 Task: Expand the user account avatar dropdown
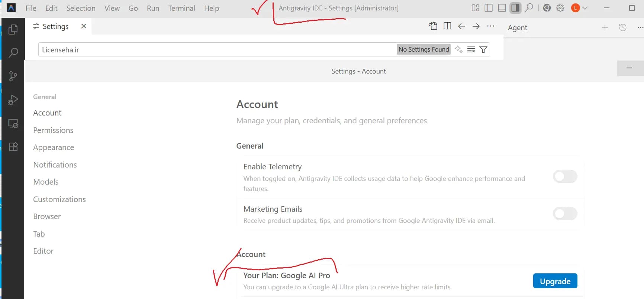click(579, 8)
